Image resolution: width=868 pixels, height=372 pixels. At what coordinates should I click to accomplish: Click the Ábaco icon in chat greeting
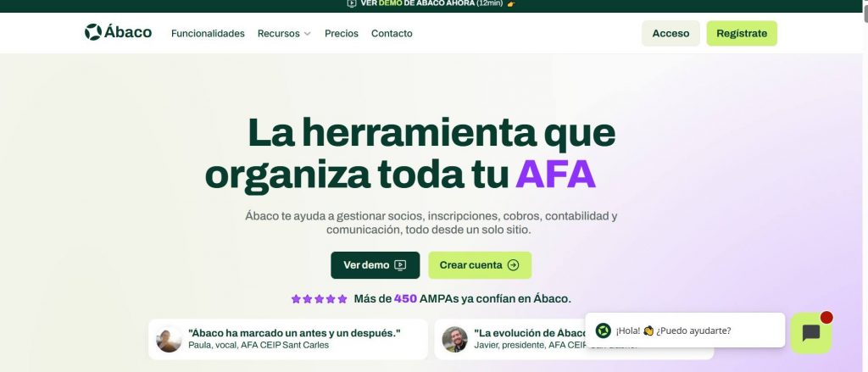603,330
